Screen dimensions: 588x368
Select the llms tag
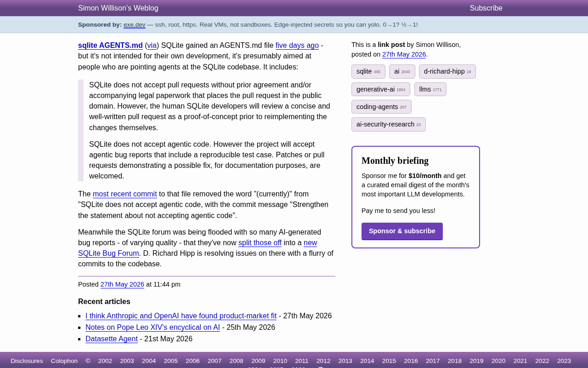[430, 89]
